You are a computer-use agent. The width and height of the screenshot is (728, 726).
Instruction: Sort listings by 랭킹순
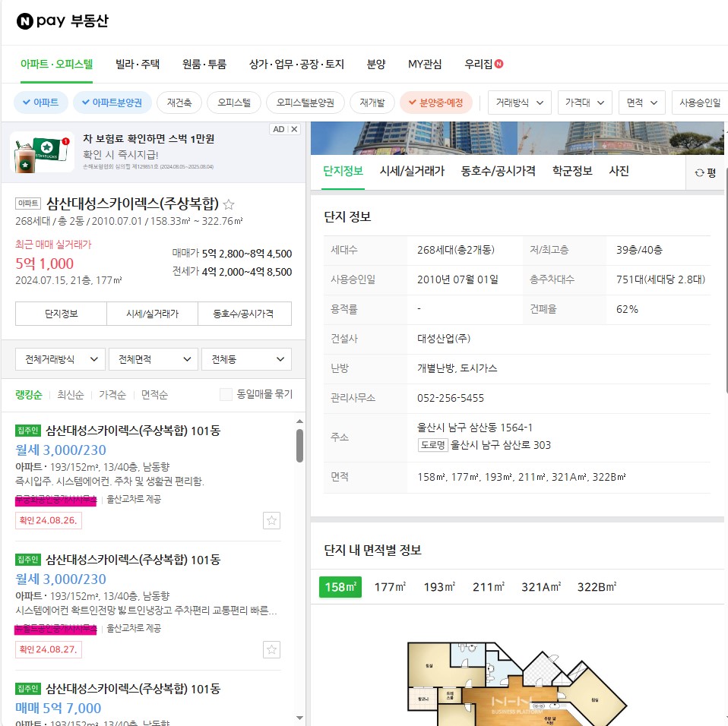click(x=29, y=395)
